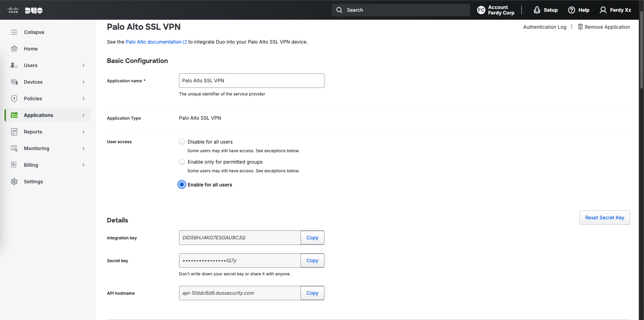Open Settings via the gear icon
The height and width of the screenshot is (320, 644).
[x=14, y=182]
